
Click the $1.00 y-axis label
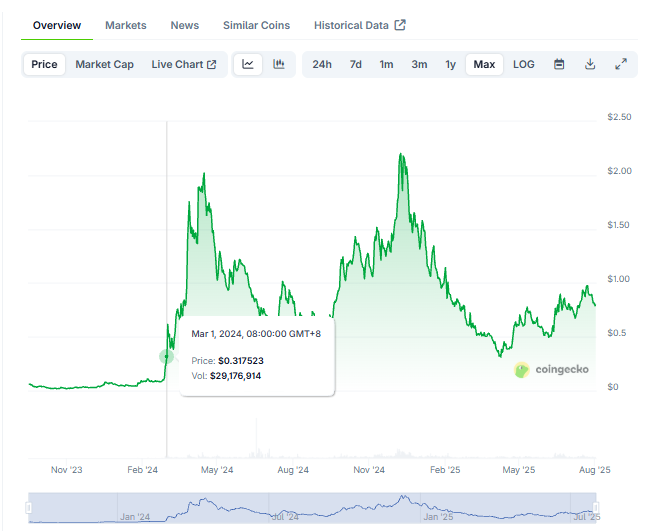619,279
